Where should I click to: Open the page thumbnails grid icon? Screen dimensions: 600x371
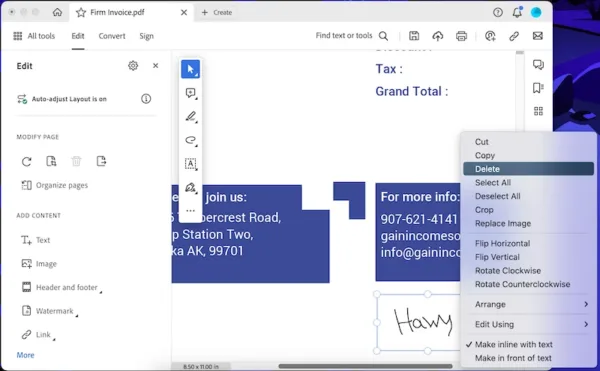[538, 111]
